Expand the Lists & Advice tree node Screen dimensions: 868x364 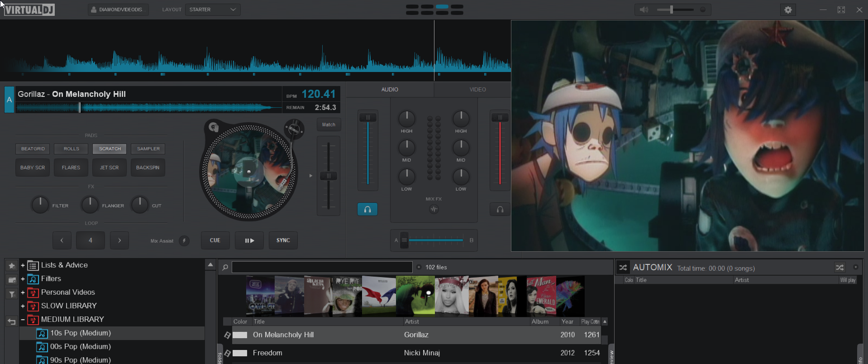pos(23,265)
